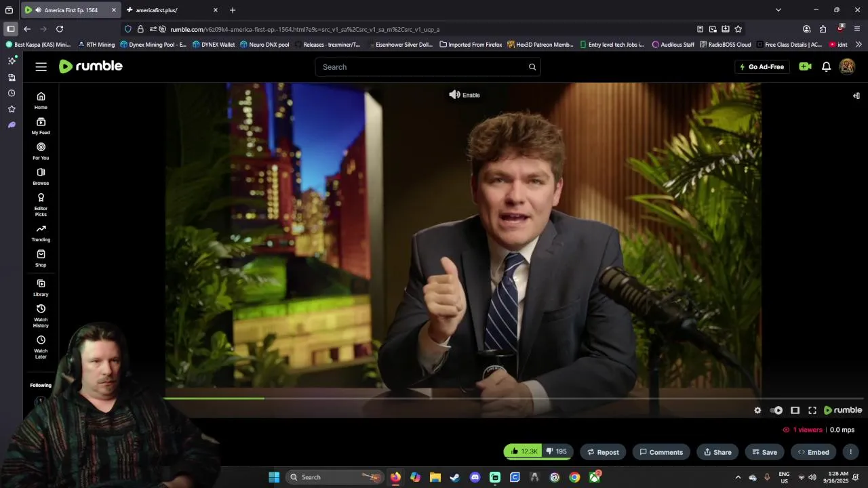The image size is (868, 488).
Task: Close the americafirst.plus tab
Action: (x=216, y=10)
